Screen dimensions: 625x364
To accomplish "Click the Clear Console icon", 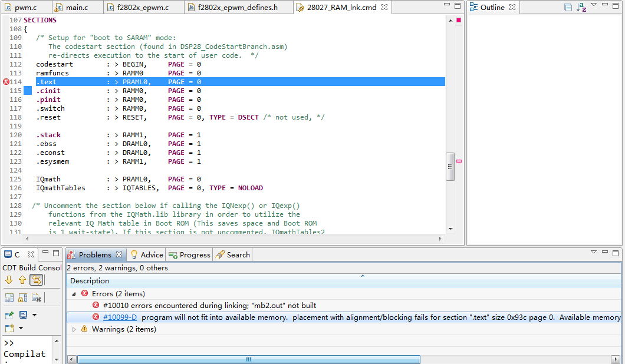I will coord(36,297).
